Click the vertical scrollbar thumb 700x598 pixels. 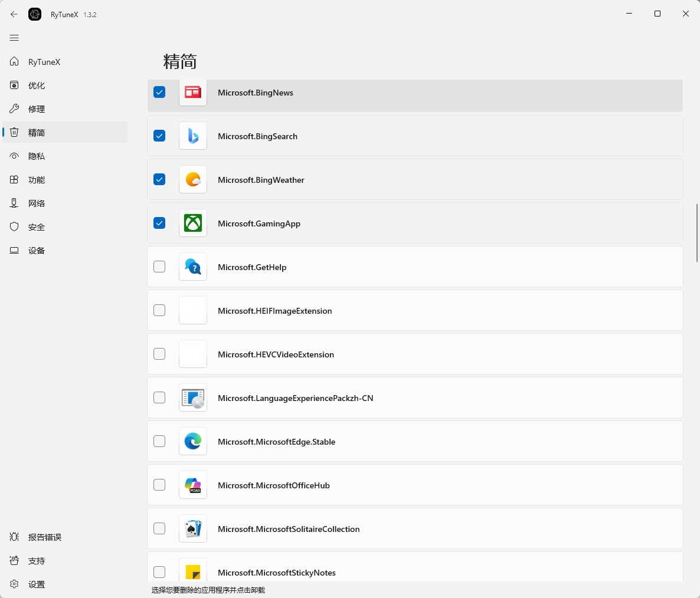697,233
